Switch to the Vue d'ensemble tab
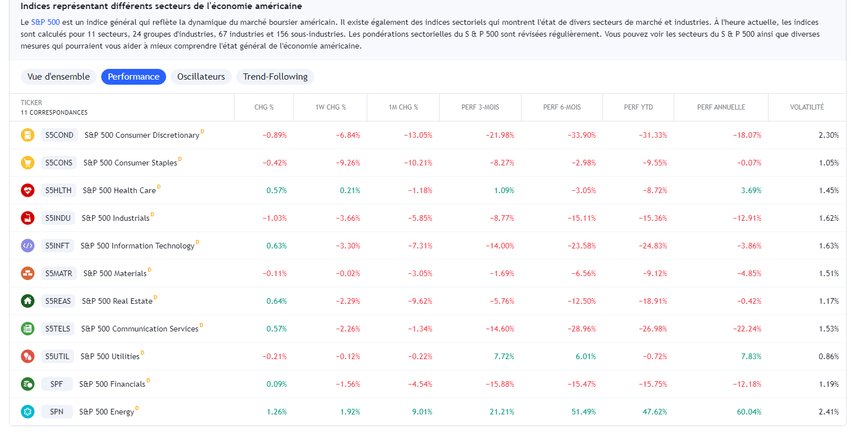Image resolution: width=868 pixels, height=441 pixels. point(58,77)
